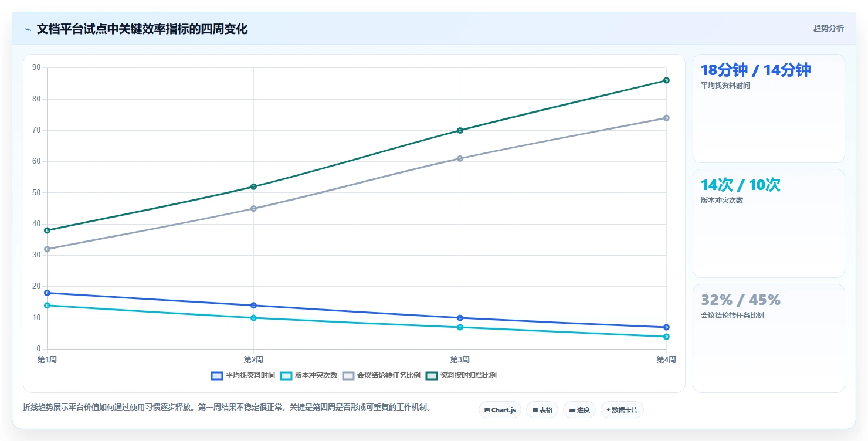868x441 pixels.
Task: Click the 会议结论转任务比例 card caption
Action: [x=733, y=315]
